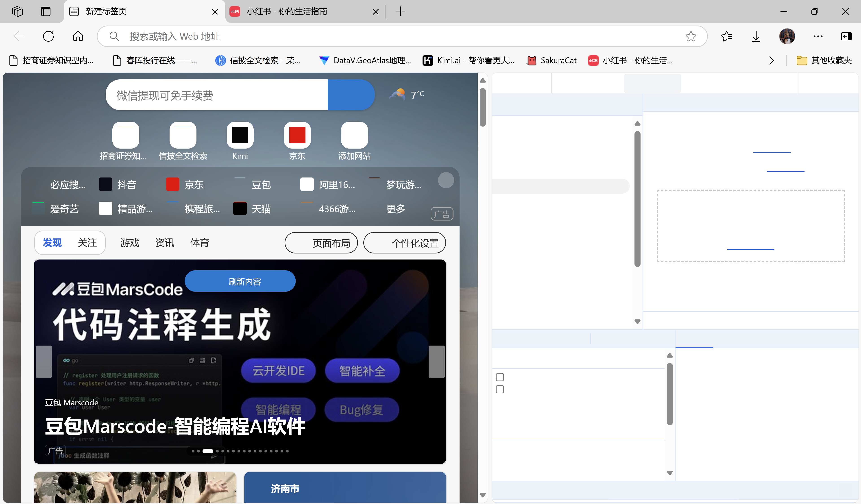Switch to the 体育 tab
Image resolution: width=861 pixels, height=504 pixels.
[x=200, y=242]
